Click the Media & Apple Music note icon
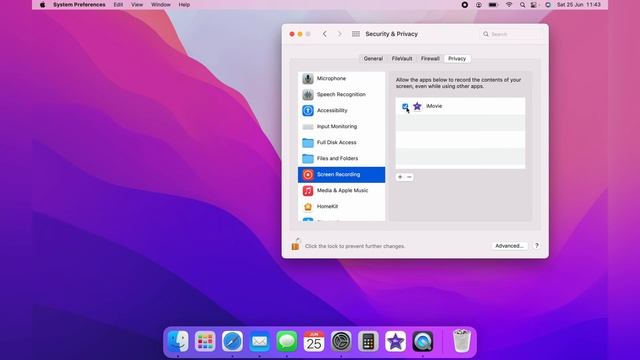640x360 pixels. pos(308,191)
